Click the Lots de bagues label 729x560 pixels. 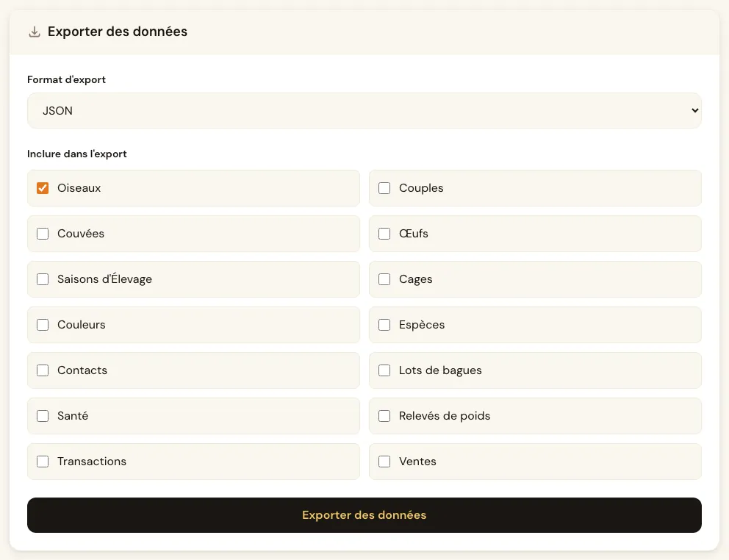[x=440, y=370]
